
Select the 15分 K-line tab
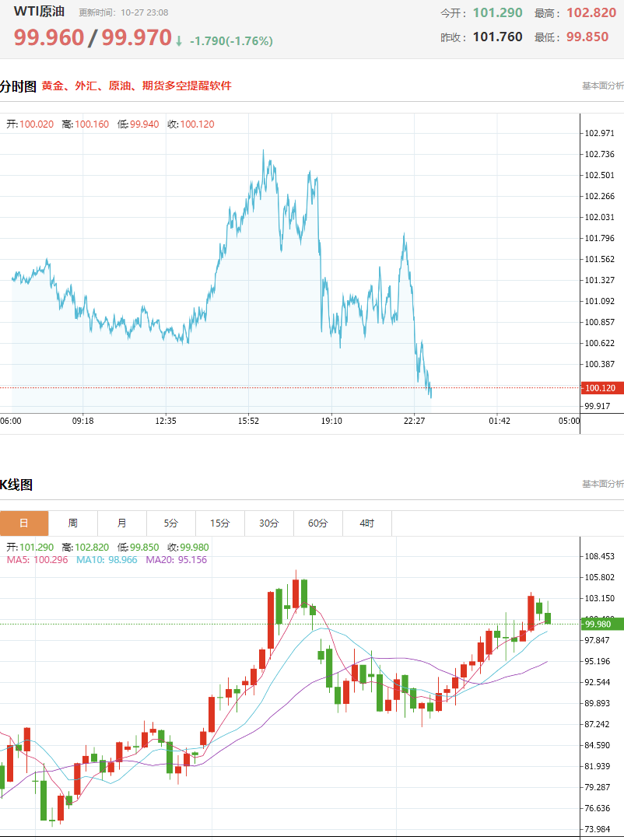point(219,523)
